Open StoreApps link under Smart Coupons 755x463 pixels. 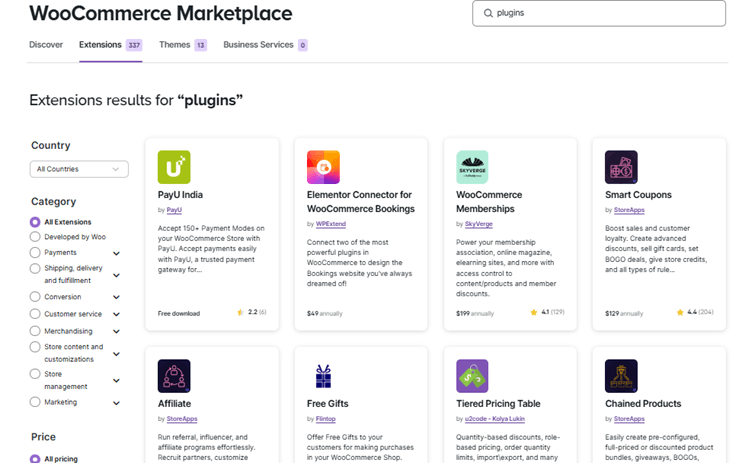tap(629, 210)
